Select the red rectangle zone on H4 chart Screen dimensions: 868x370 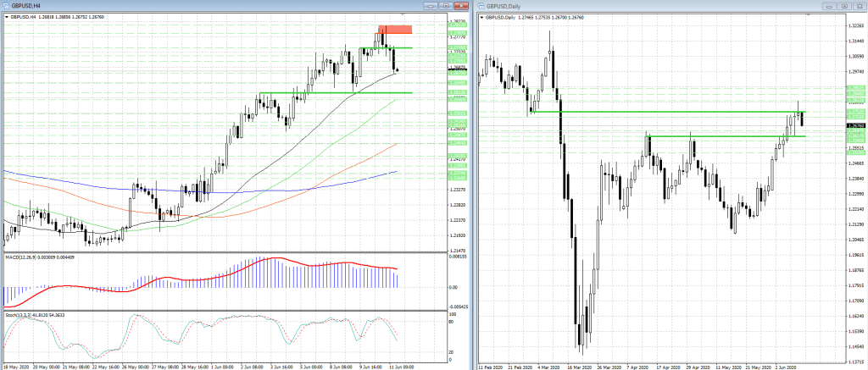395,30
